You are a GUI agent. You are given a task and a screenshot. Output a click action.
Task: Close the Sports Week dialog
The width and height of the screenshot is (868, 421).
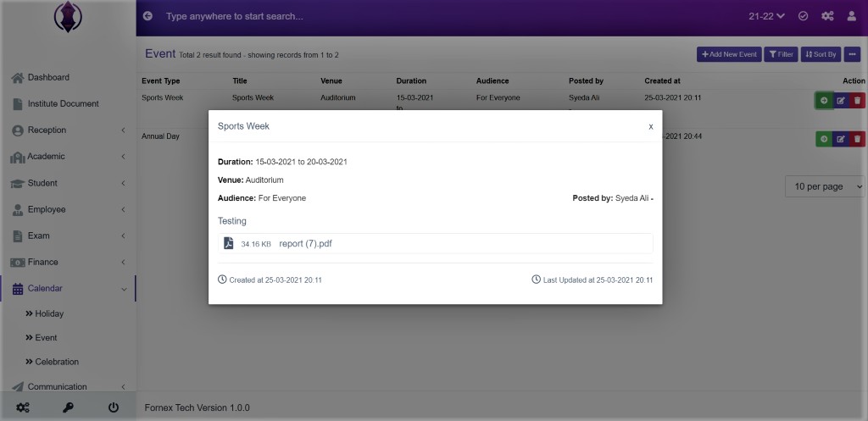[x=651, y=127]
